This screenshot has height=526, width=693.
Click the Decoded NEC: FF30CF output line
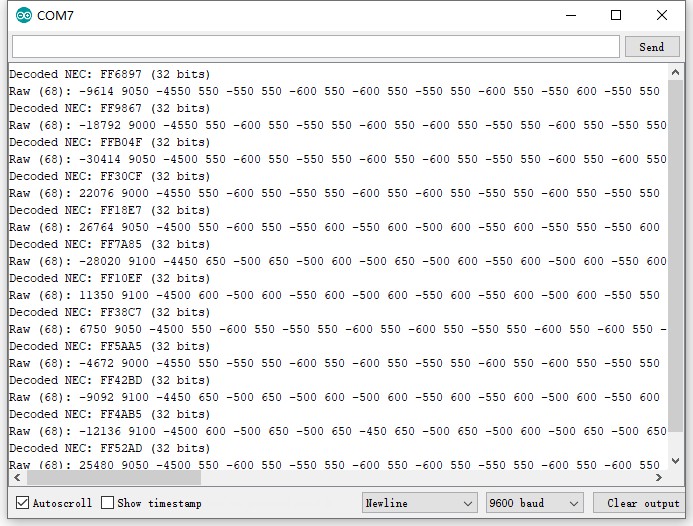click(x=110, y=176)
